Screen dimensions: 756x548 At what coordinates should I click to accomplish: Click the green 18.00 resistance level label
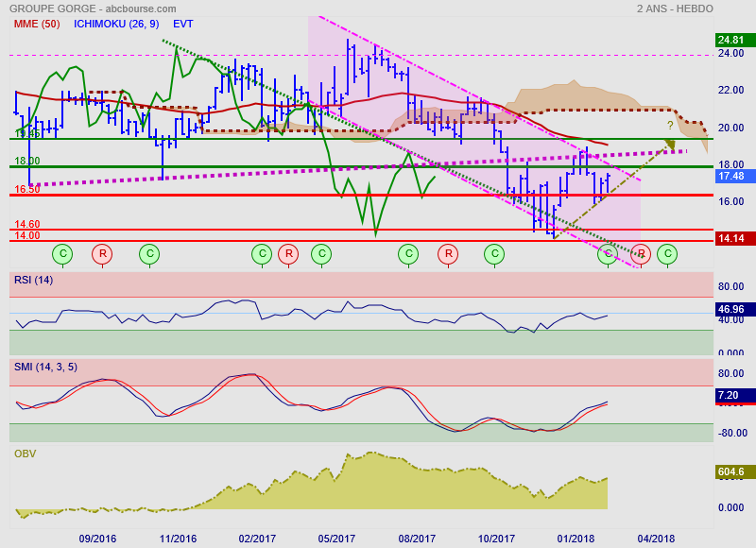(27, 161)
